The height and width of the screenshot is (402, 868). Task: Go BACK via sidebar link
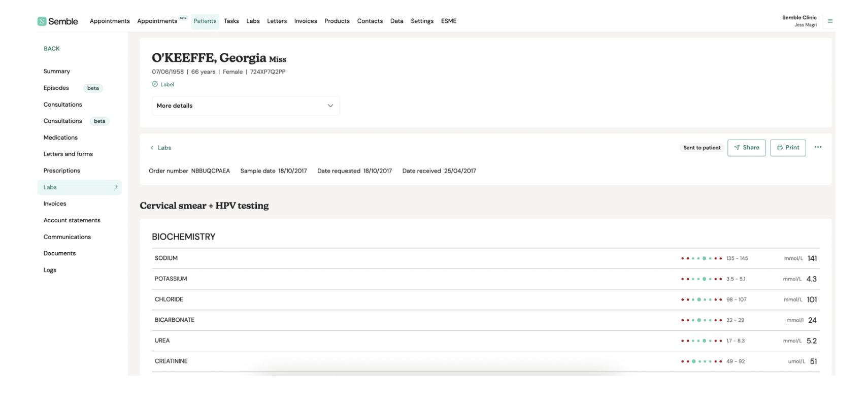[52, 49]
